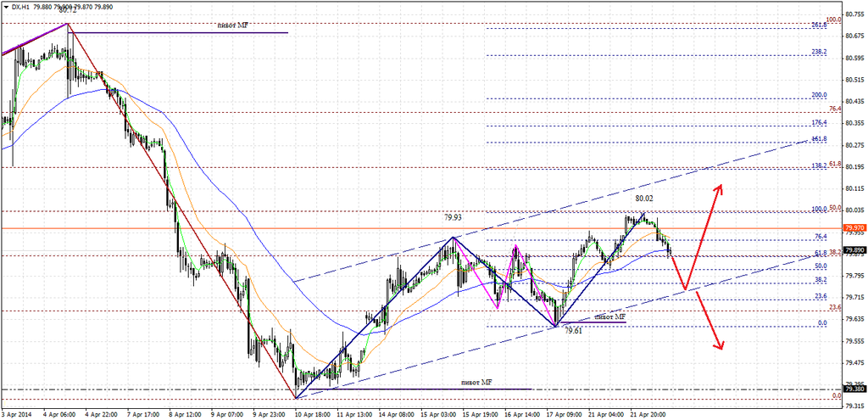This screenshot has height=420, width=868.
Task: Select the 80.02 peak annotation
Action: pos(645,197)
